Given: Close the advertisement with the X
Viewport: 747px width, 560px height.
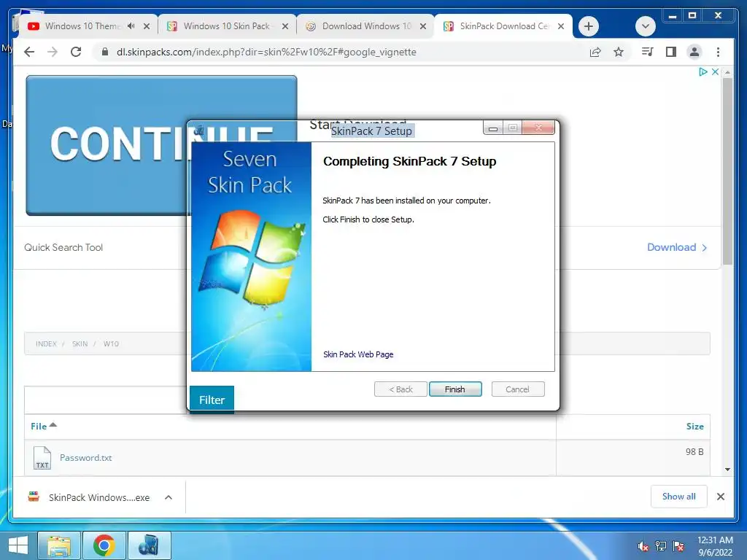Looking at the screenshot, I should pyautogui.click(x=715, y=72).
